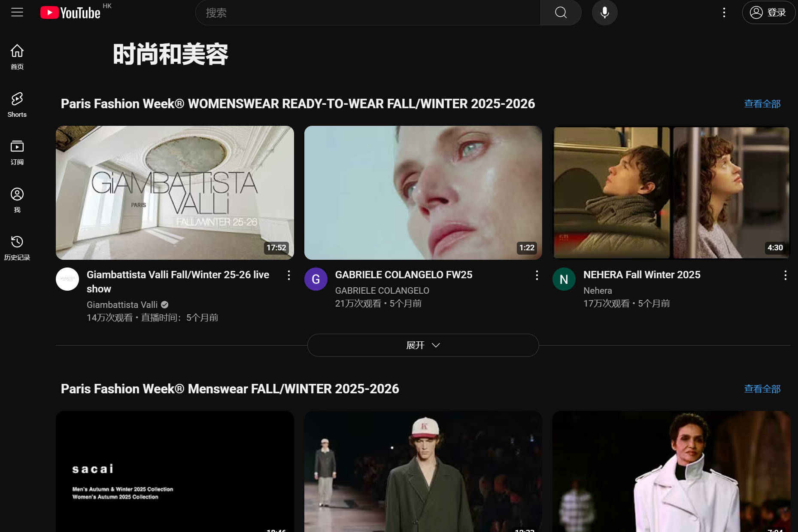Click the 17:52 duration badge on Giambattista Valli
This screenshot has height=532, width=798.
276,247
